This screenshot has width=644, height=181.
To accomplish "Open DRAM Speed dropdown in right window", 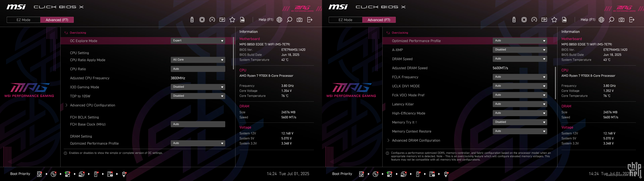I will click(520, 59).
